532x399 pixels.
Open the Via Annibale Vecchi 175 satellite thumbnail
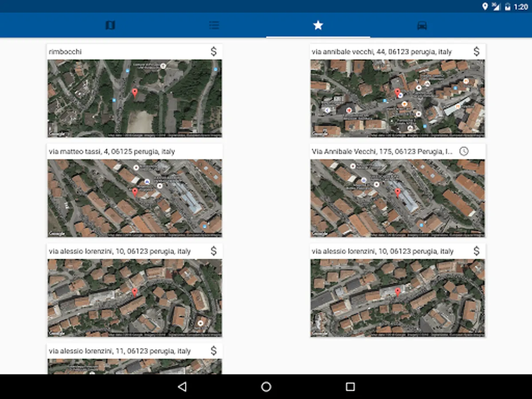398,198
